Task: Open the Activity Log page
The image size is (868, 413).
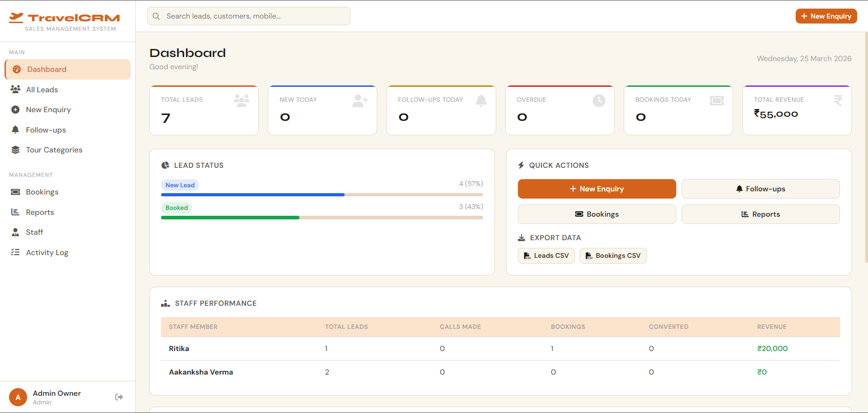Action: [68, 252]
